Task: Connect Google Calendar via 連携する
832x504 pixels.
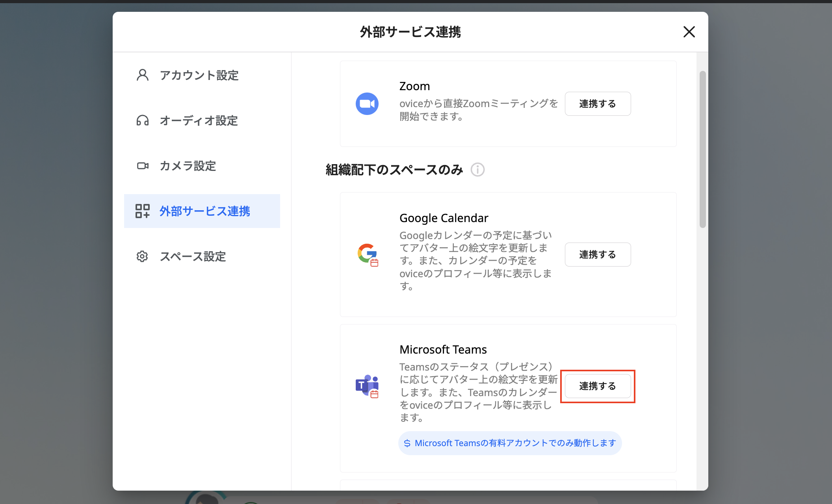Action: click(x=598, y=254)
